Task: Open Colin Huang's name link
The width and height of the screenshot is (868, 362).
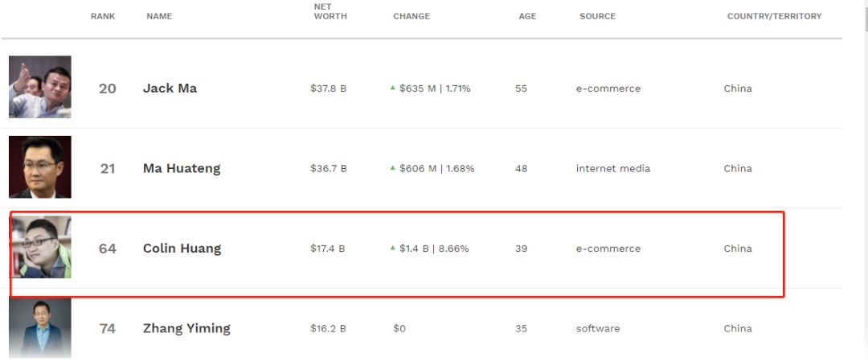Action: [x=182, y=249]
